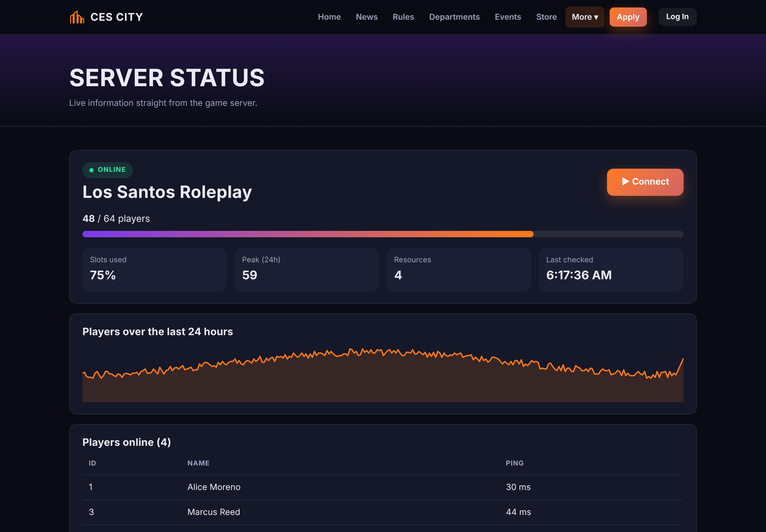Click the orange Apply button
Viewport: 766px width, 532px height.
(628, 17)
